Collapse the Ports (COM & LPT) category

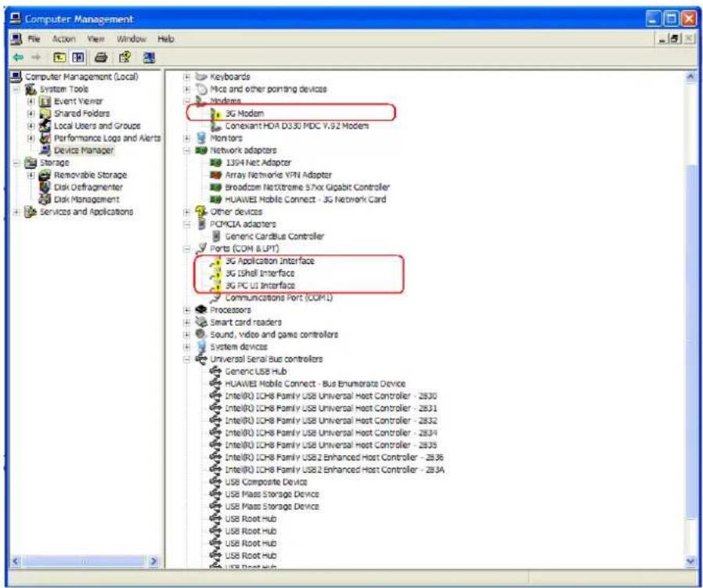[x=187, y=248]
